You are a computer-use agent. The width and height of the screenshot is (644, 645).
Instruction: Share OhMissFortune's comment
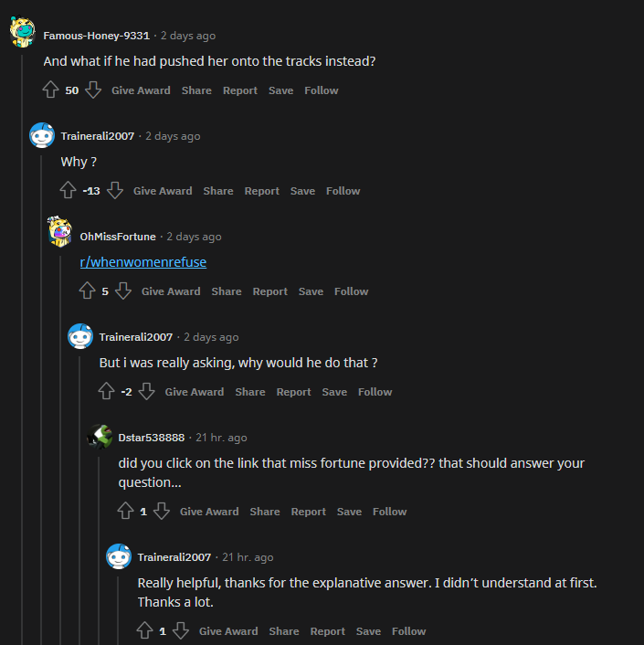click(x=227, y=291)
